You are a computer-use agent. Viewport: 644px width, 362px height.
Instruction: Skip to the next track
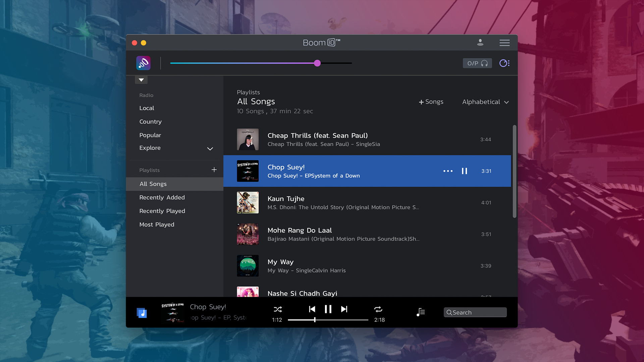(x=344, y=309)
